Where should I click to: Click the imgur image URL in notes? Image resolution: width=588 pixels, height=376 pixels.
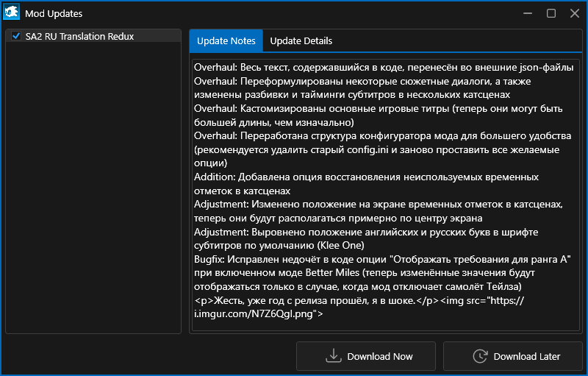point(257,314)
